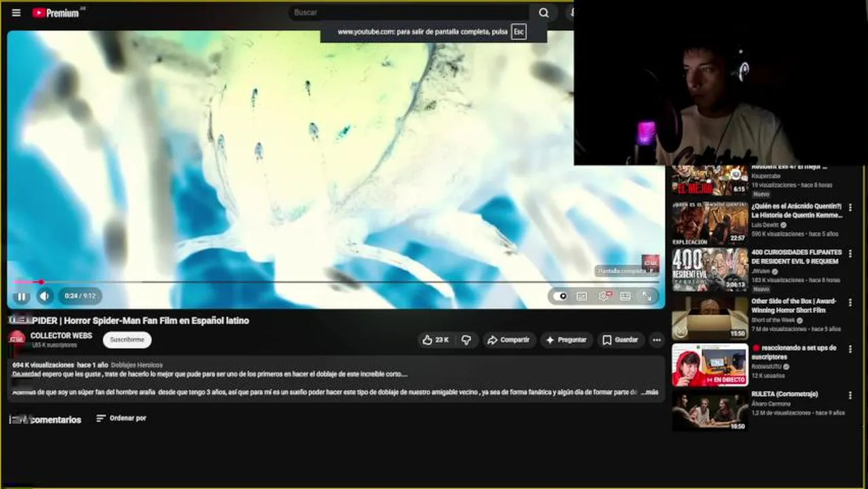Toggle subtitles in the player
Viewport: 868px width, 489px height.
(582, 296)
